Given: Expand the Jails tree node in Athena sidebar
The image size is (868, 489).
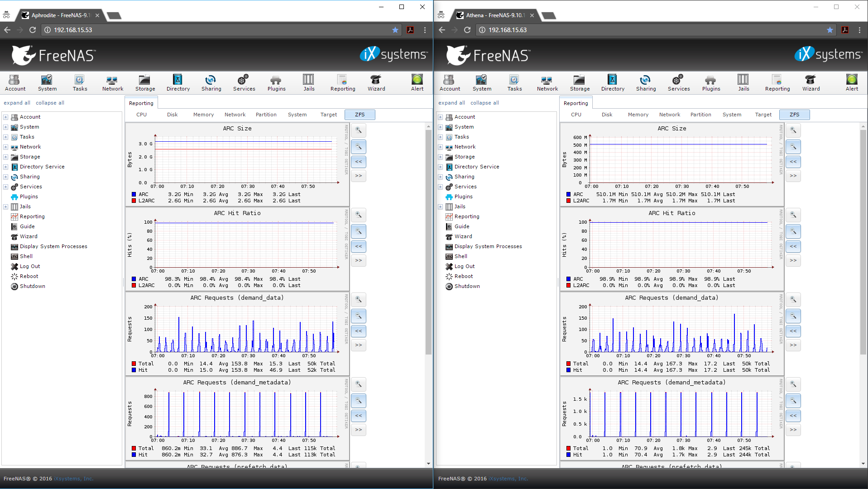Looking at the screenshot, I should [x=440, y=207].
